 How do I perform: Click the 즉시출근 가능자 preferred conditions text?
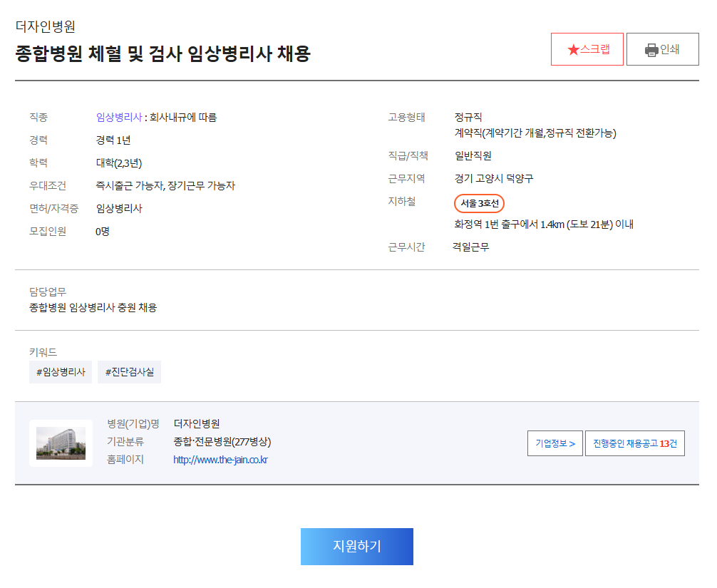pyautogui.click(x=128, y=186)
